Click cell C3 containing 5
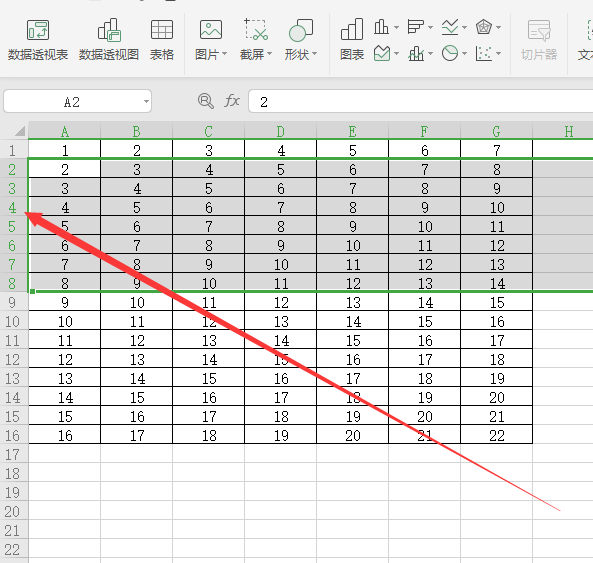This screenshot has height=563, width=593. click(209, 188)
